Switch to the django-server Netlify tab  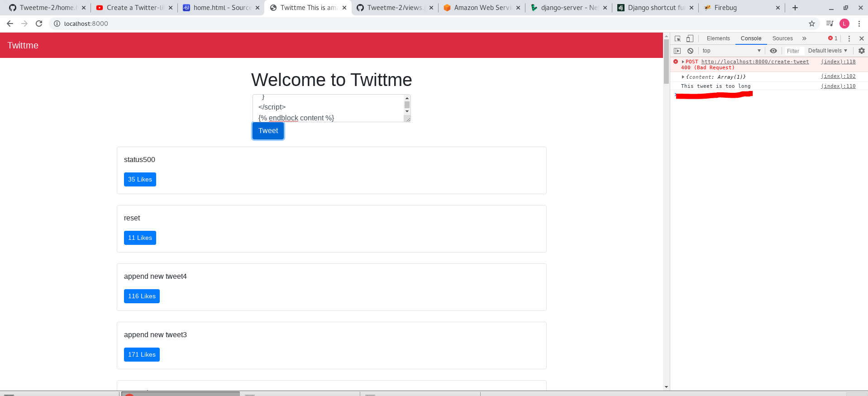[x=569, y=8]
